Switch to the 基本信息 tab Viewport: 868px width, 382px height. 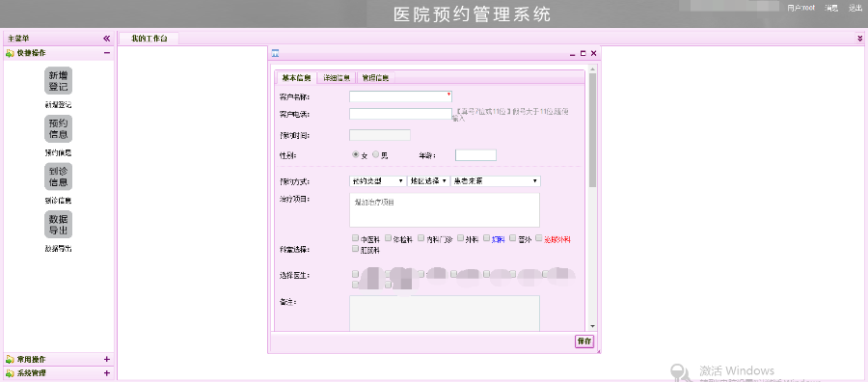[x=296, y=77]
